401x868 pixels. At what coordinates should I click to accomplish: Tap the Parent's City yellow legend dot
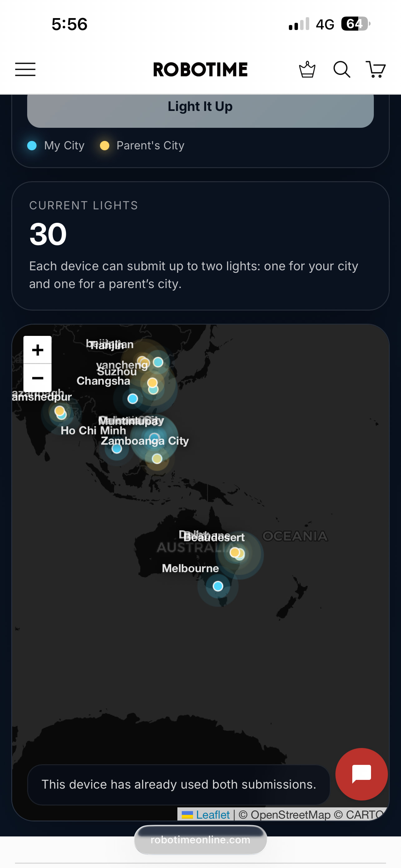(105, 146)
